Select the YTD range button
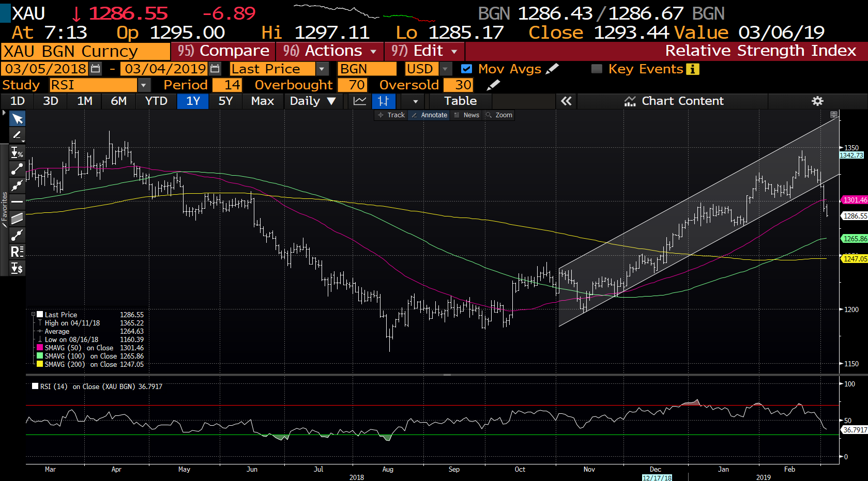The image size is (868, 481). (x=156, y=101)
